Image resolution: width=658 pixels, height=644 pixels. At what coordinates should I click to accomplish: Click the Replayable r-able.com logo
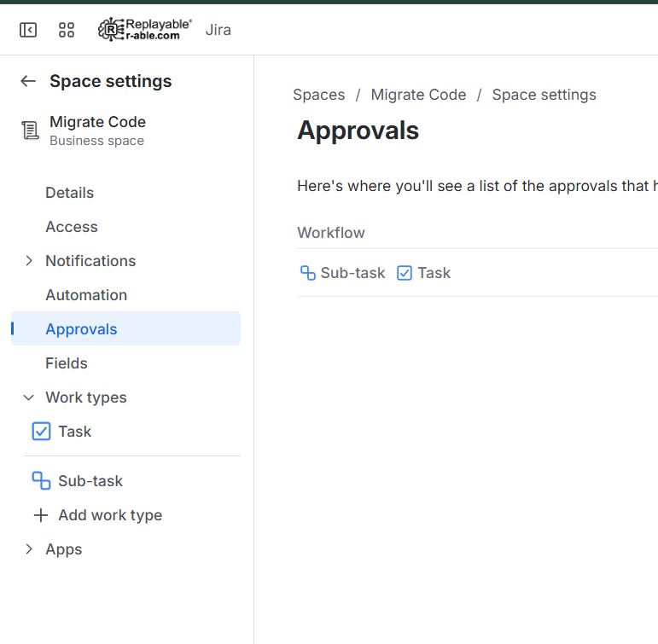tap(145, 29)
